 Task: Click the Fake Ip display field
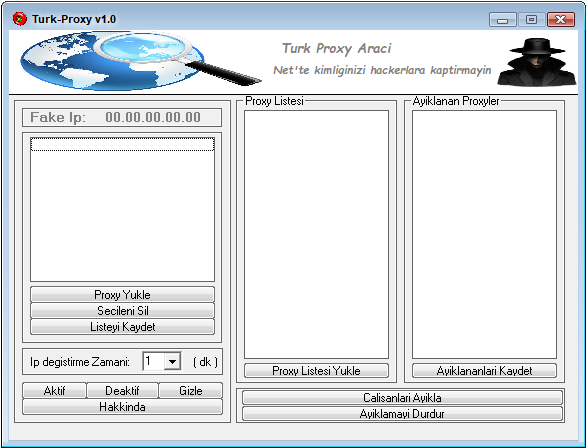(x=122, y=117)
